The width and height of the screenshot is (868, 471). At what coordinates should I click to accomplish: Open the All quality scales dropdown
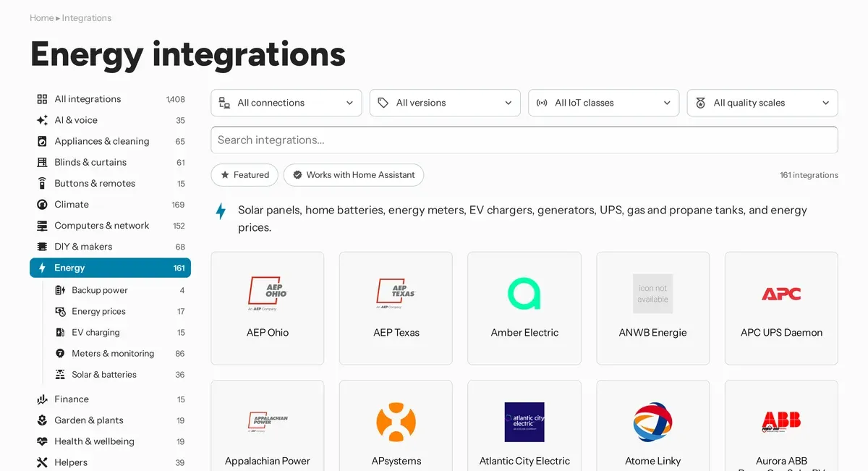[762, 103]
